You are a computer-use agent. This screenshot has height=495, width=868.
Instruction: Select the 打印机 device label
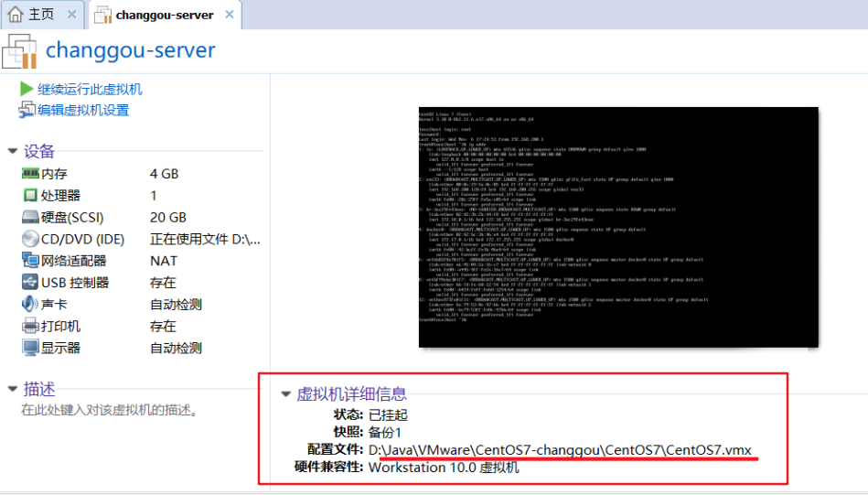[x=61, y=326]
